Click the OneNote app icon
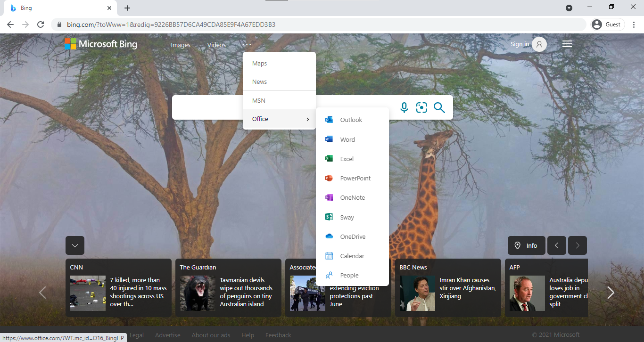The width and height of the screenshot is (644, 342). pos(329,197)
